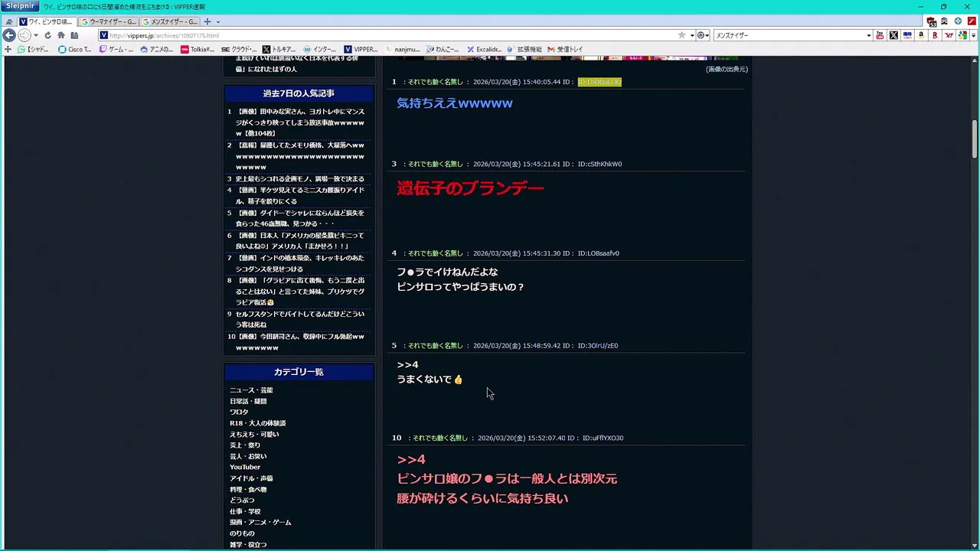This screenshot has height=551, width=980.
Task: Open the side panel icon left of the tabs
Action: 9,21
